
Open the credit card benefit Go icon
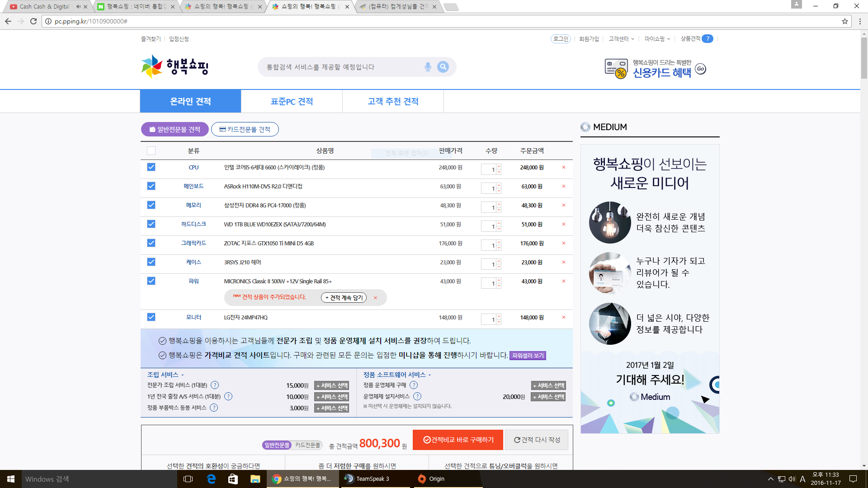[x=700, y=69]
